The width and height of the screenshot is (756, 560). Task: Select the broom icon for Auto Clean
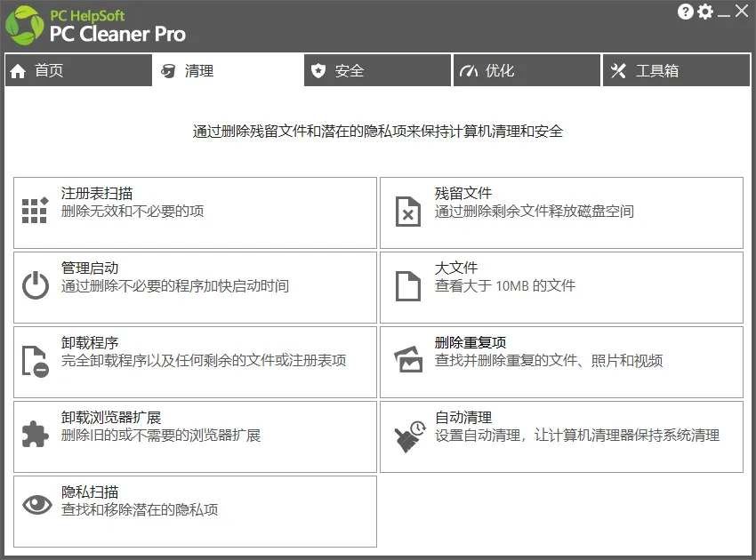(x=407, y=436)
